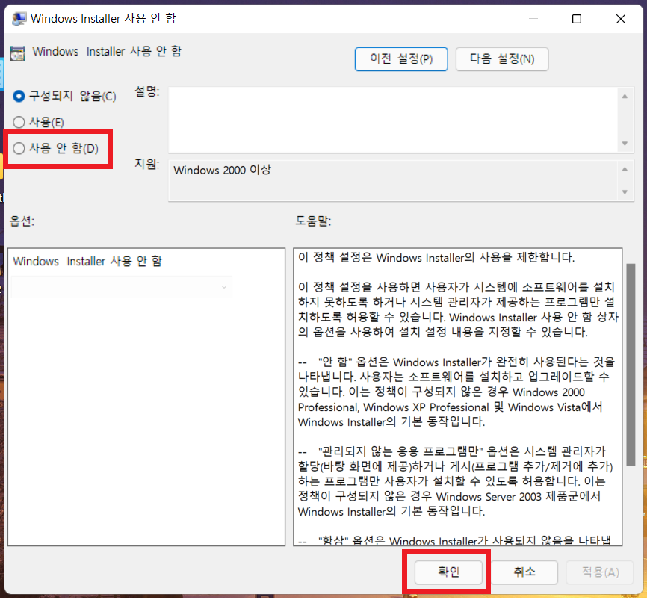Minimize the Windows Installer policy window
Image resolution: width=647 pixels, height=598 pixels.
click(x=533, y=19)
